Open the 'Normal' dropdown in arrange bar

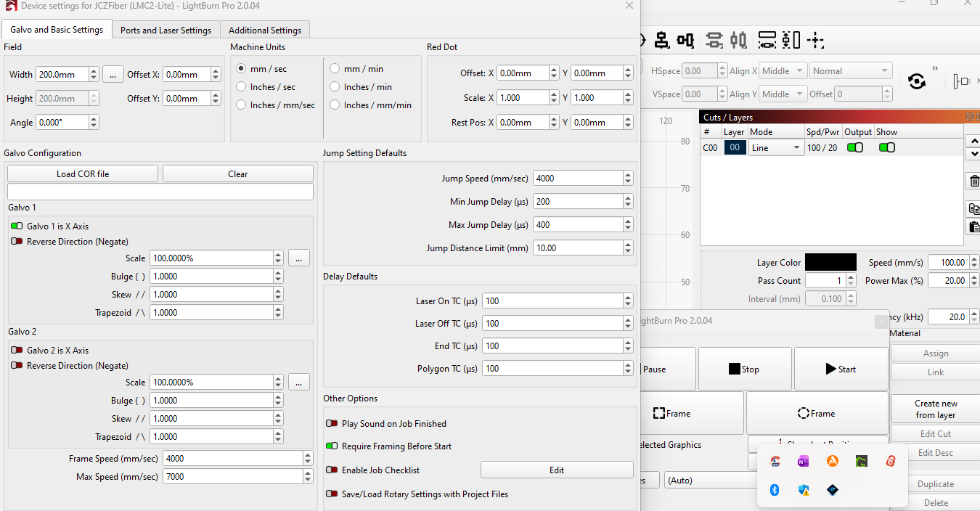pyautogui.click(x=850, y=71)
